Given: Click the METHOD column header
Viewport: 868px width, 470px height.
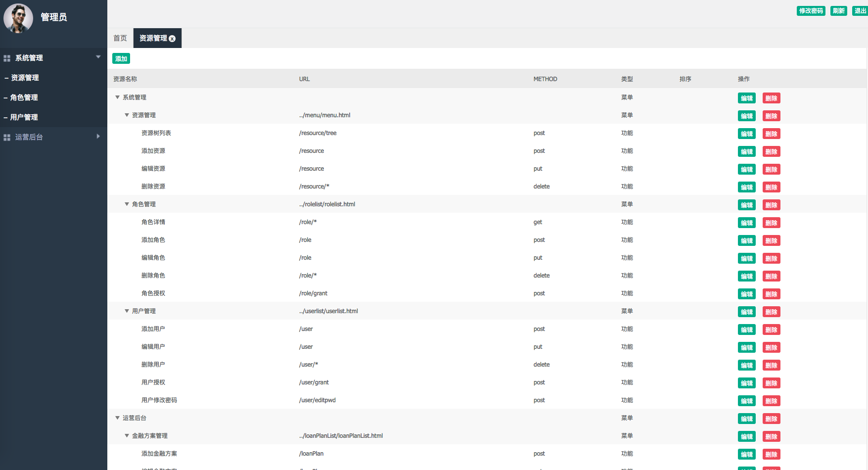Looking at the screenshot, I should click(x=545, y=79).
